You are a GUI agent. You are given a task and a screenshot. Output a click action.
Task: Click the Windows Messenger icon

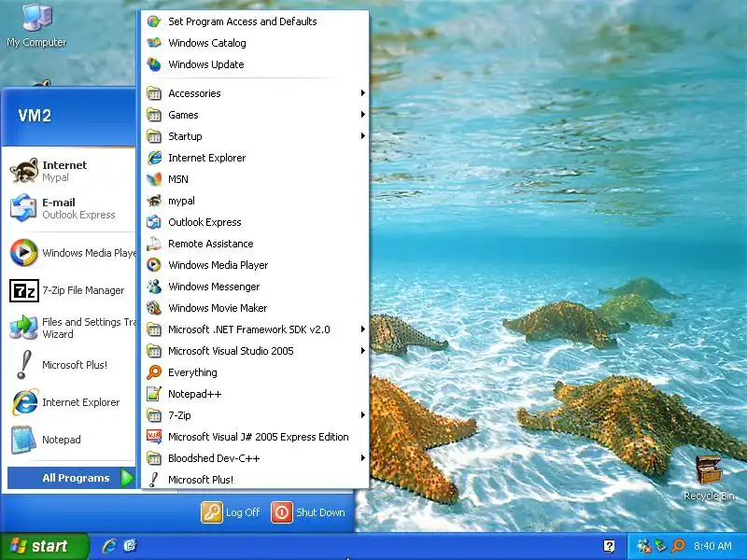pyautogui.click(x=154, y=287)
